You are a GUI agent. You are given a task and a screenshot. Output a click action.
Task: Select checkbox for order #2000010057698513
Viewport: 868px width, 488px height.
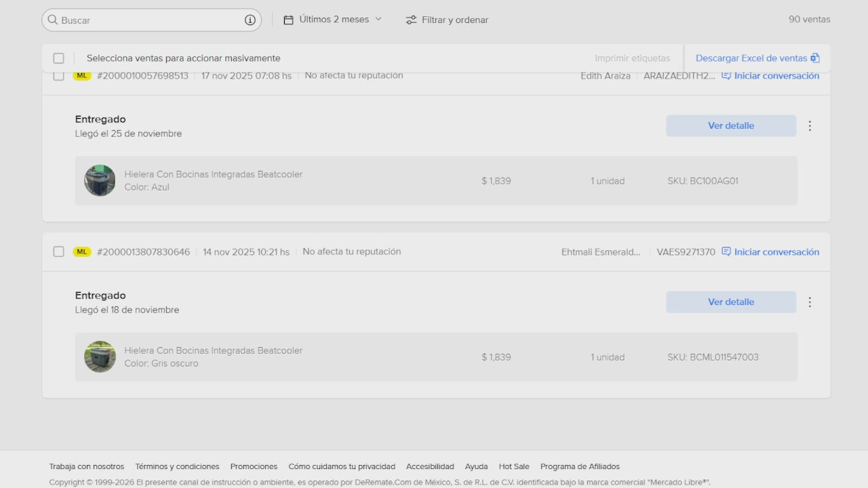59,76
